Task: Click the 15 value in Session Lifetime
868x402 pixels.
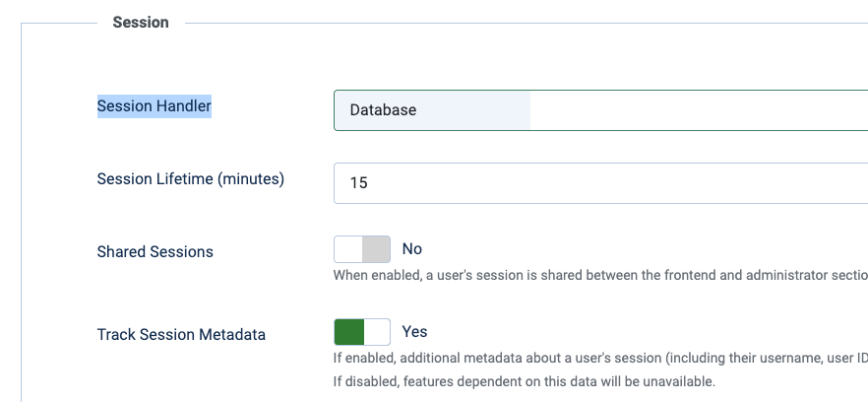Action: [x=358, y=182]
